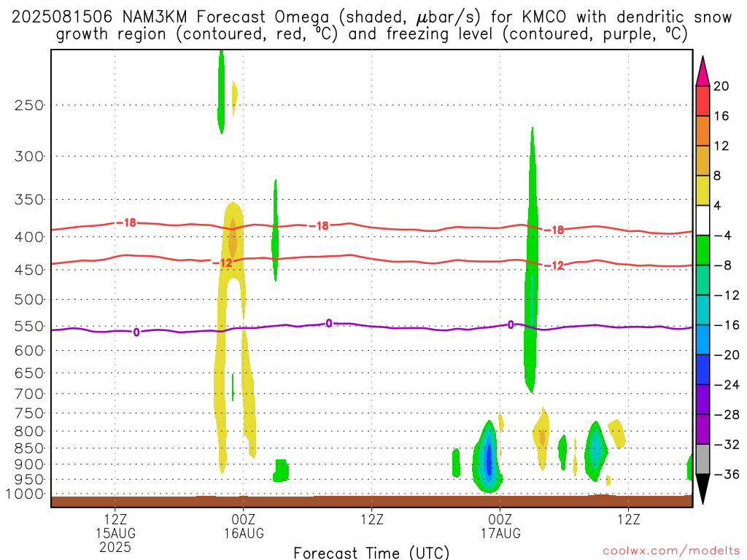The width and height of the screenshot is (747, 560).
Task: Click the 650 pressure level label
Action: [x=29, y=373]
